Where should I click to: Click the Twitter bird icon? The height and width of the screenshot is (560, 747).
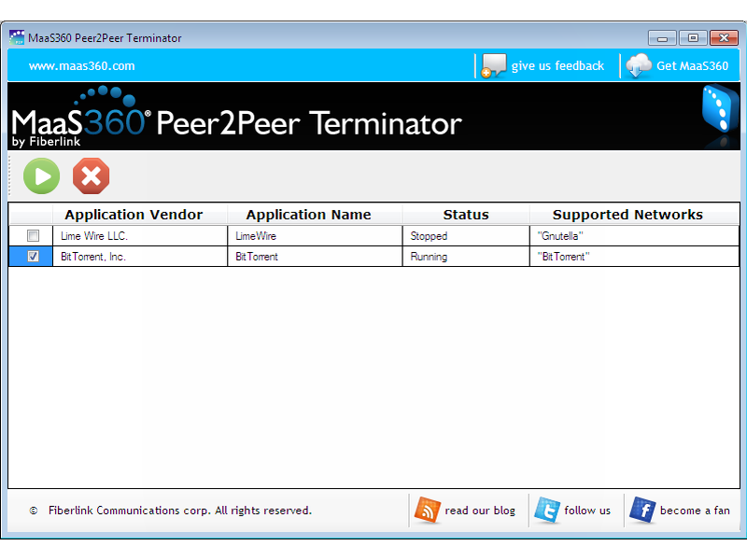click(x=547, y=510)
